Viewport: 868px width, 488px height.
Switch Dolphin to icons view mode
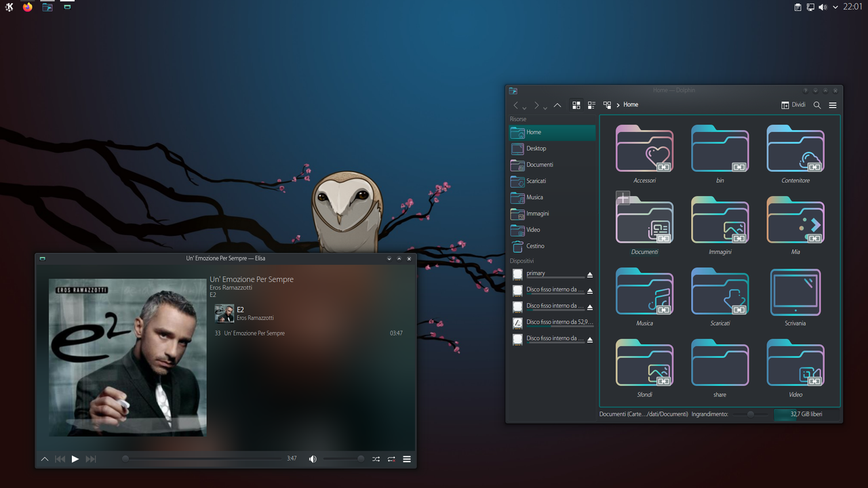point(576,105)
